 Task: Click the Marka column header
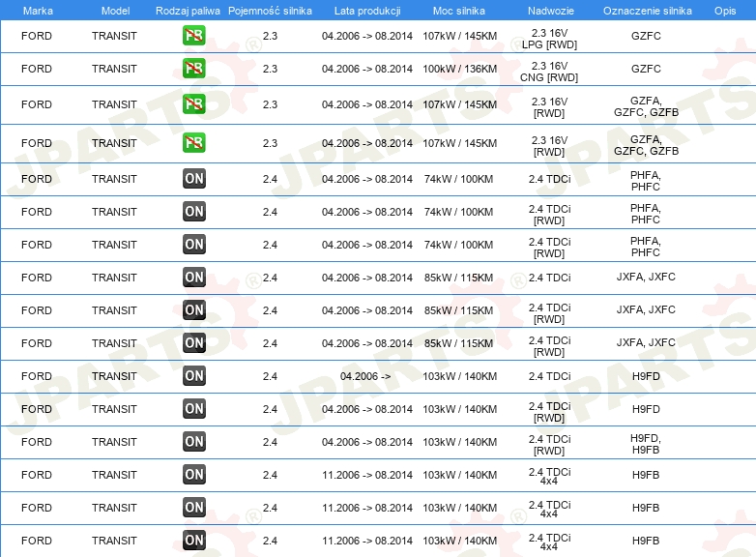tap(38, 11)
